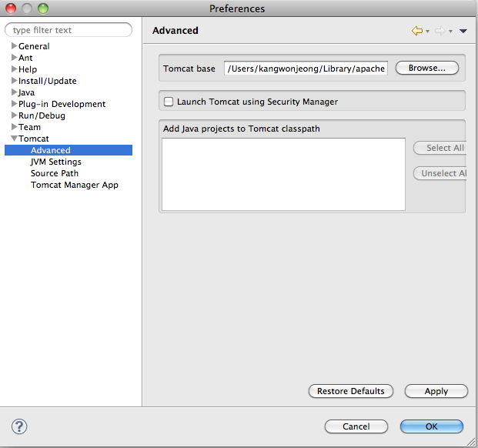The height and width of the screenshot is (448, 478).
Task: Click into the Tomcat base path field
Action: point(306,69)
